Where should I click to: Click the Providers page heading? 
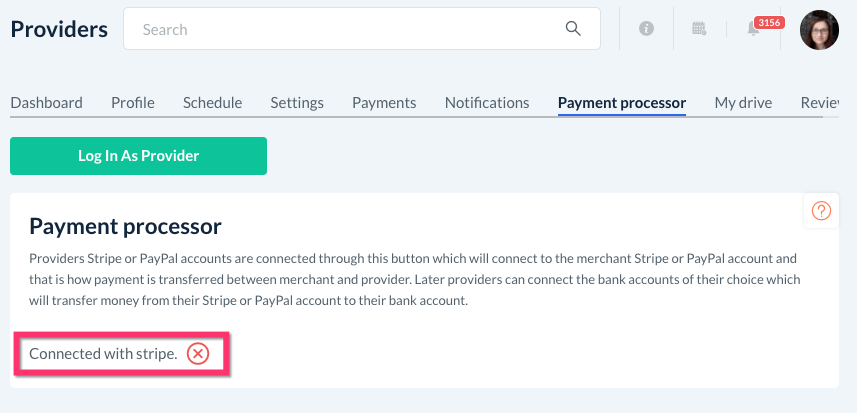pyautogui.click(x=59, y=30)
